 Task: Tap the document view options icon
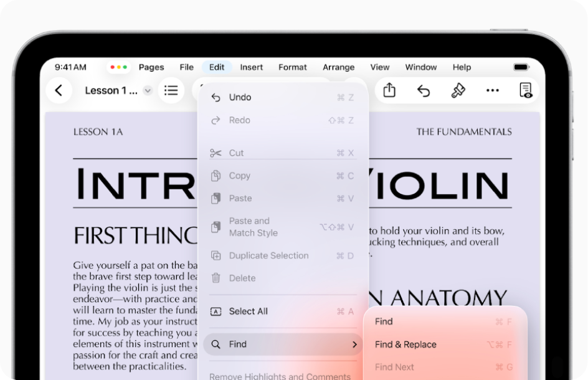click(526, 90)
